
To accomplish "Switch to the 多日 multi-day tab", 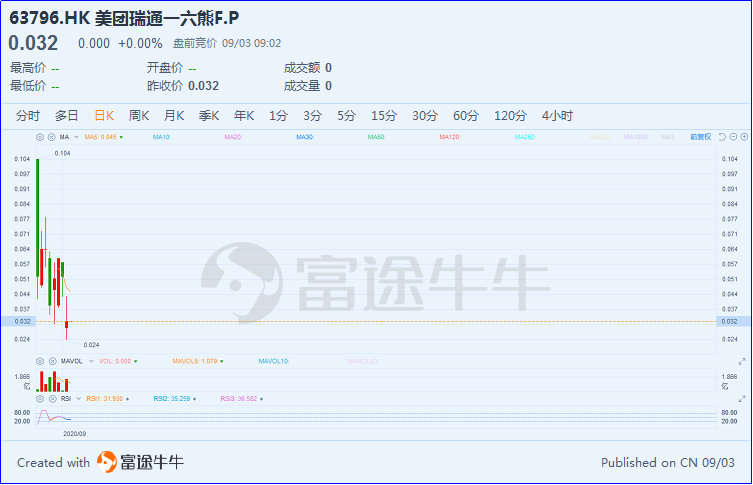I will [x=66, y=116].
